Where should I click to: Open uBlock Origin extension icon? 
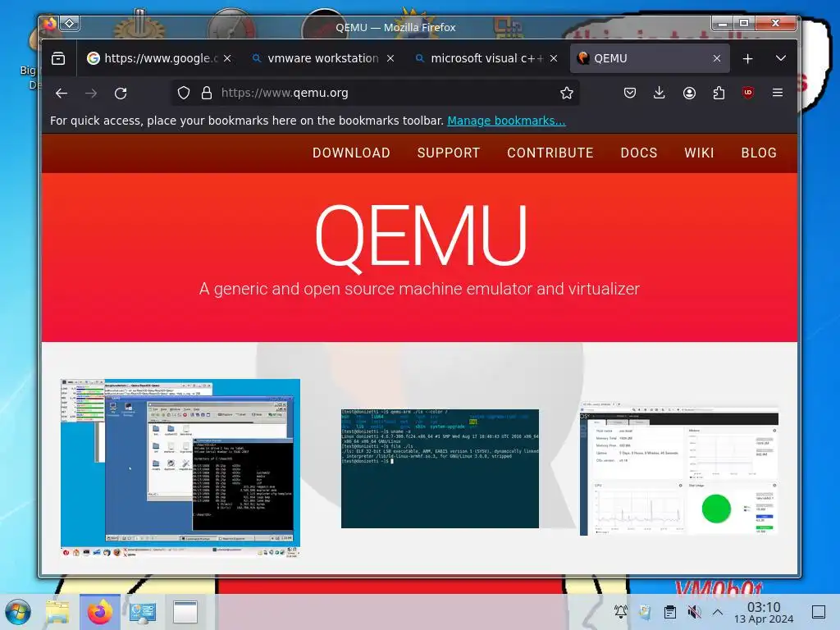pos(748,93)
